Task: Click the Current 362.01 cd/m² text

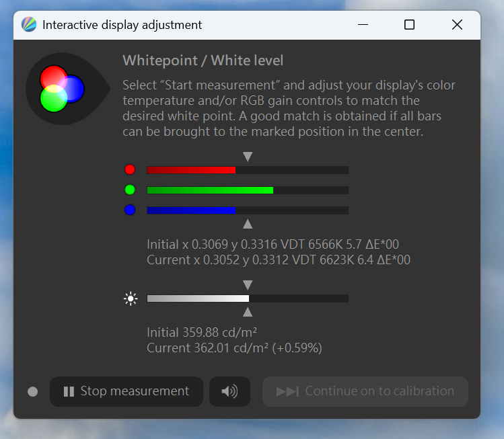Action: click(x=234, y=348)
